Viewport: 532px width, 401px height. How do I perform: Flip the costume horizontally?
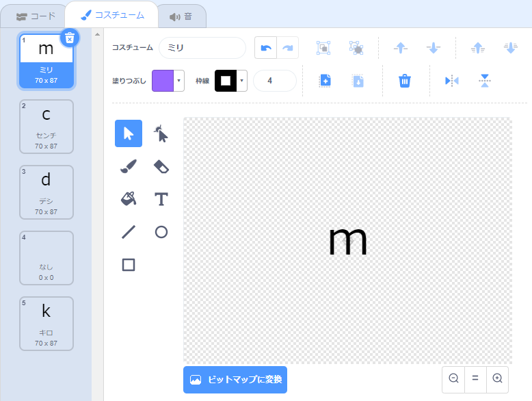tap(451, 81)
